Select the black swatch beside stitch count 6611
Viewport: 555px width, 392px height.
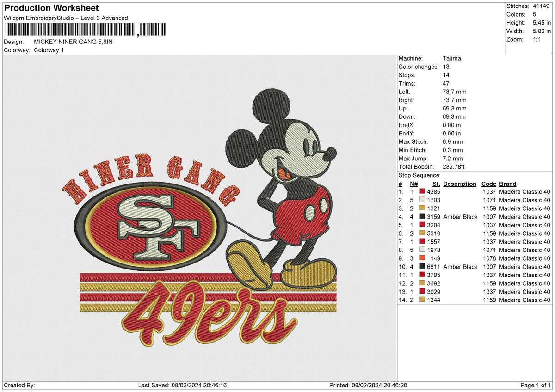[422, 266]
